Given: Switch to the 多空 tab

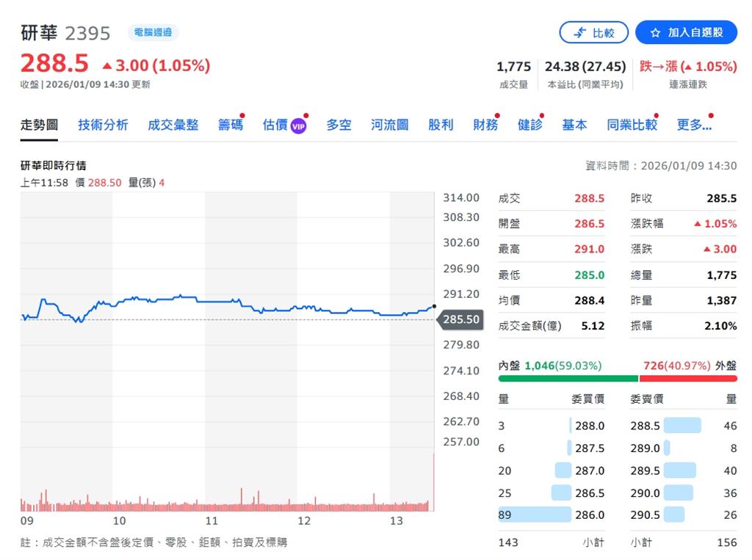Looking at the screenshot, I should point(339,125).
